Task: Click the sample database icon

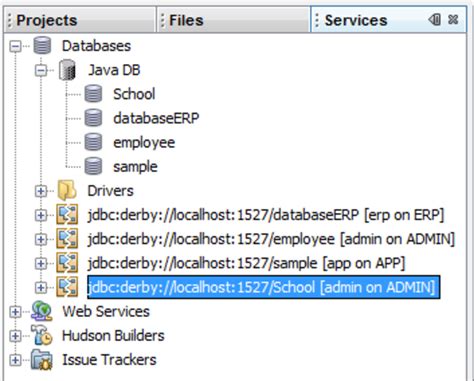Action: pyautogui.click(x=93, y=166)
